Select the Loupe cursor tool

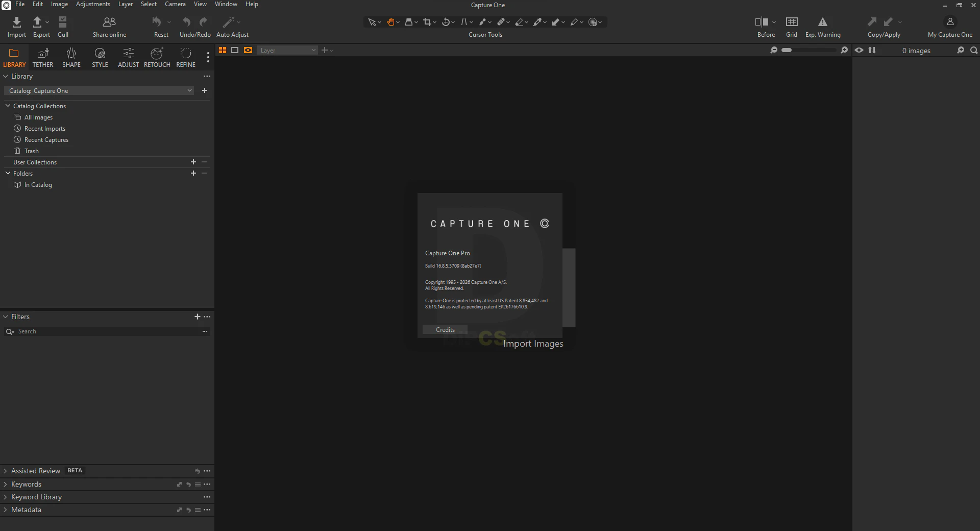(409, 22)
